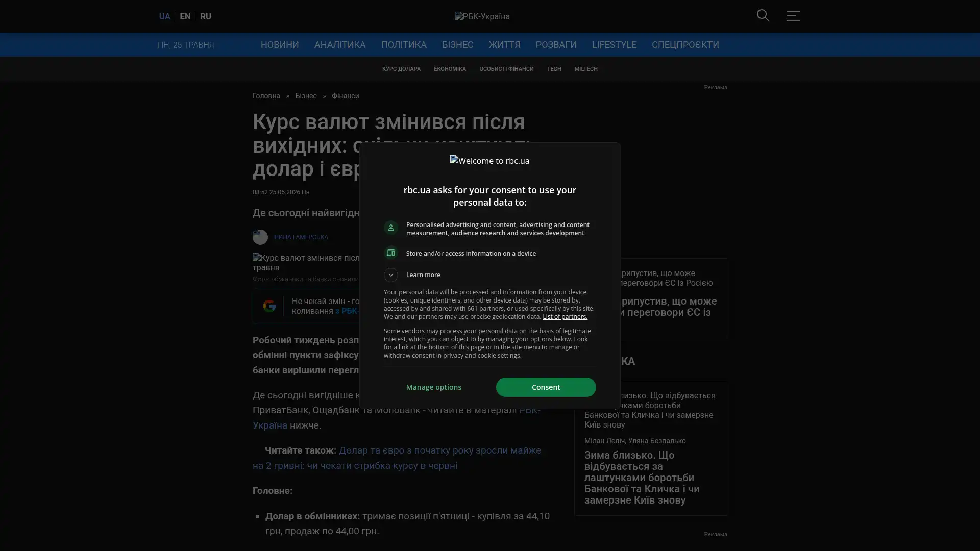Open the БІЗНЕС menu item
The width and height of the screenshot is (980, 551).
[x=457, y=45]
